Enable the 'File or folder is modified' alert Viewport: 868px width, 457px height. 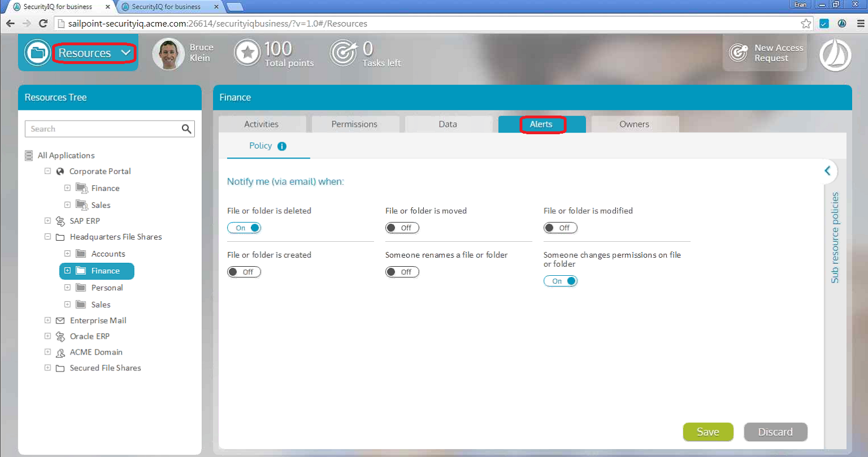pyautogui.click(x=560, y=228)
